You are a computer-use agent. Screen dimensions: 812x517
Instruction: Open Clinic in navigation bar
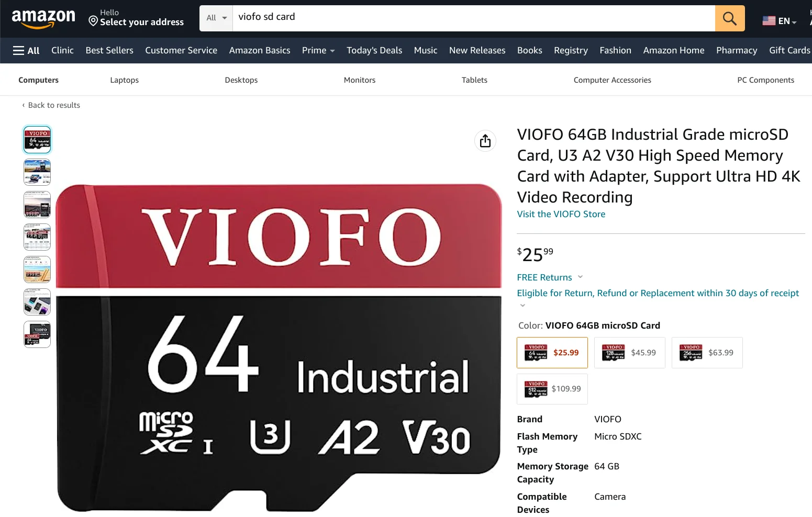click(62, 50)
